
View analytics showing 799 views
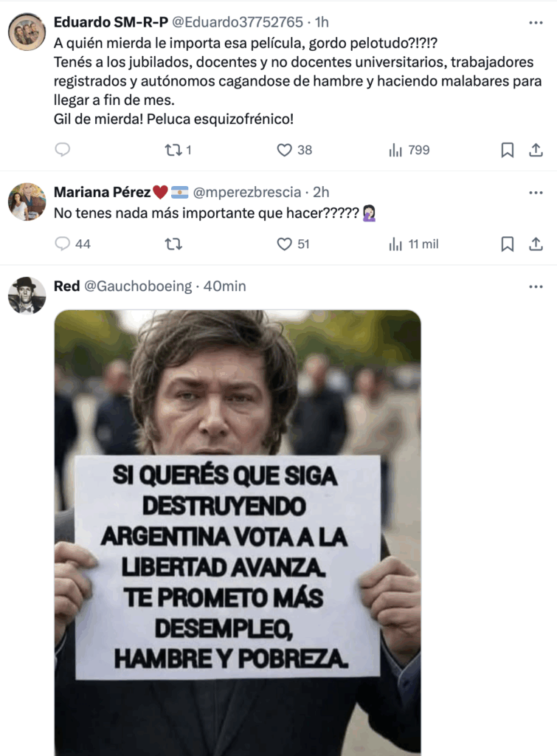tap(409, 150)
